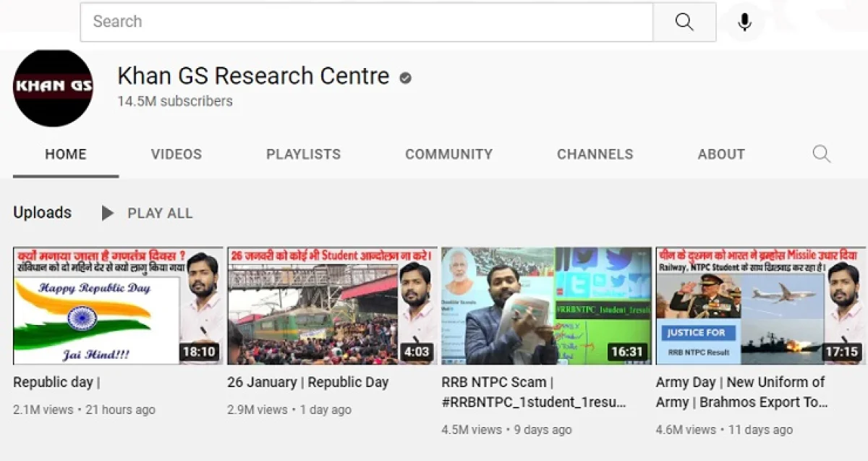This screenshot has height=461, width=868.
Task: Open video titled 'Republic day |'
Action: (56, 382)
